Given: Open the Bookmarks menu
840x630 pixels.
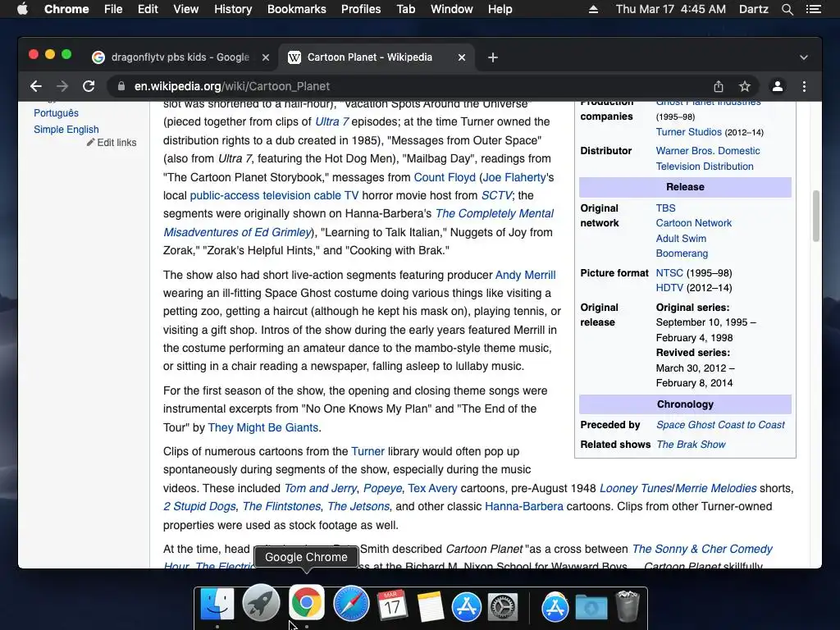Looking at the screenshot, I should [x=297, y=9].
